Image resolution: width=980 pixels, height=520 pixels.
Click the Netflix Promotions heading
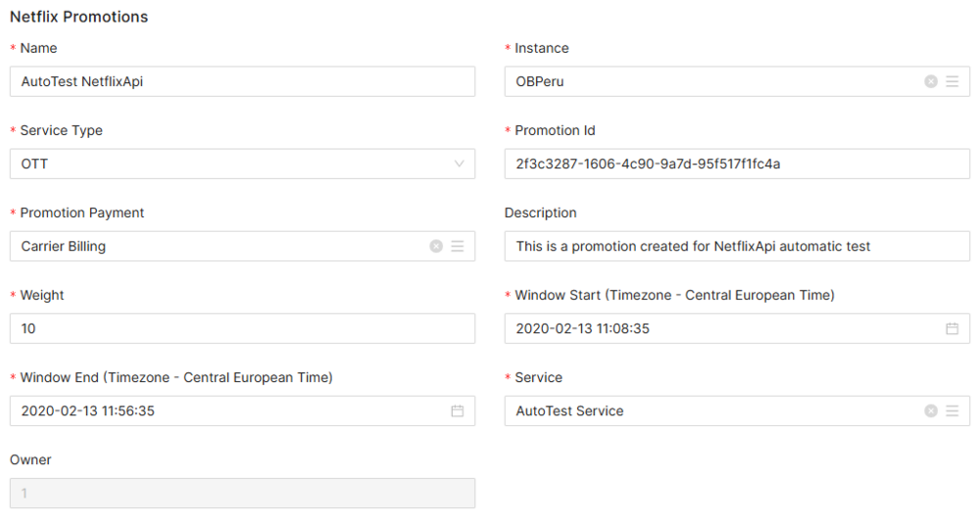pyautogui.click(x=78, y=17)
